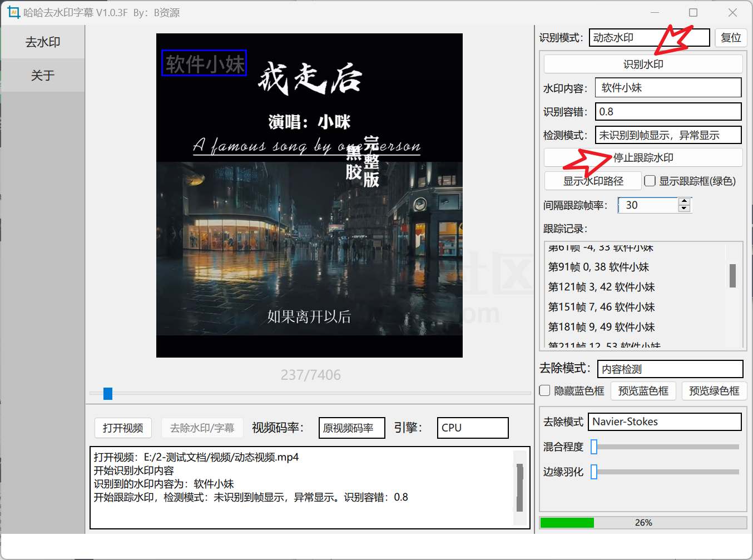
Task: Open the Navier-Stokes algorithm dropdown
Action: (665, 422)
